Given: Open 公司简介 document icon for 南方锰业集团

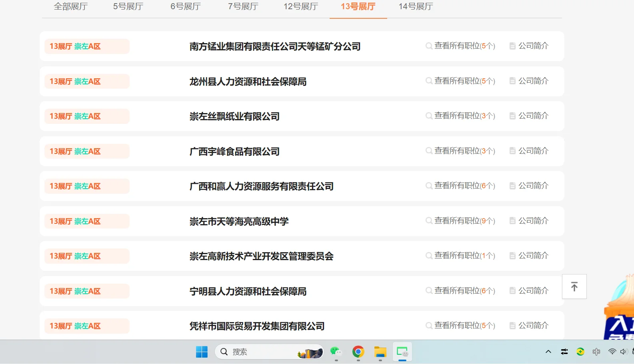Looking at the screenshot, I should (x=512, y=46).
